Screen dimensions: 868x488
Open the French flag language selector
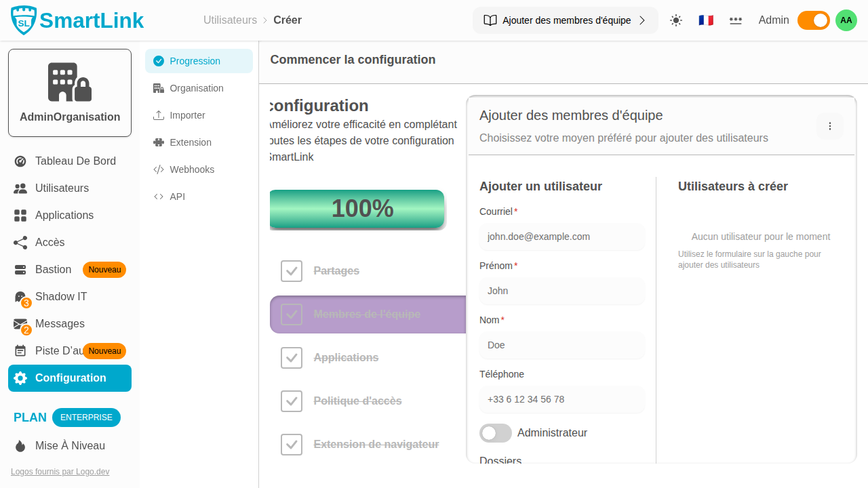point(706,20)
